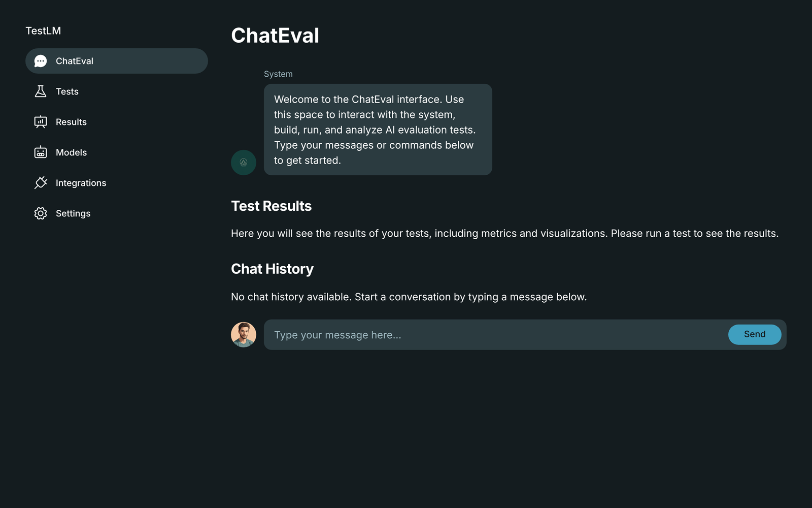This screenshot has width=812, height=508.
Task: Click the Integrations plug icon
Action: [x=41, y=183]
